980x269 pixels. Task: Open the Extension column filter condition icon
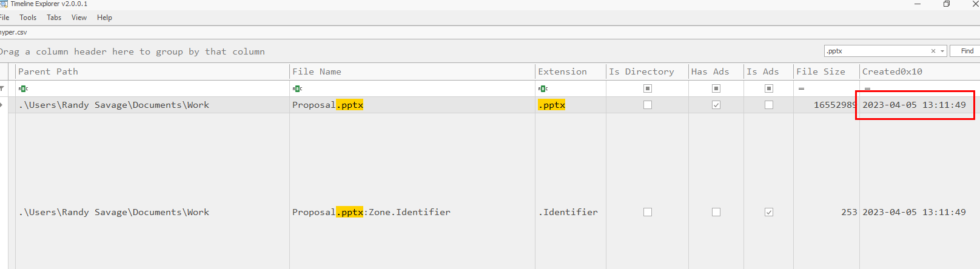click(543, 88)
